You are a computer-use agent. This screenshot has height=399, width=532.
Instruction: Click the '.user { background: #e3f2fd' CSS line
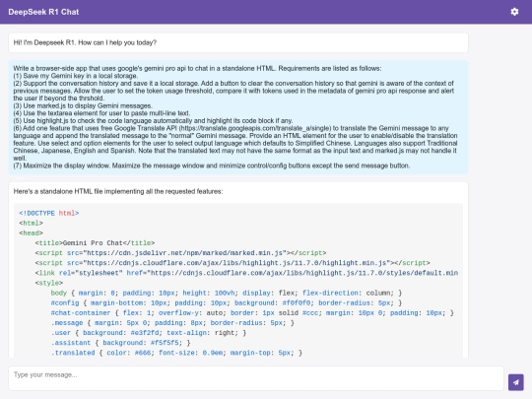(x=149, y=333)
